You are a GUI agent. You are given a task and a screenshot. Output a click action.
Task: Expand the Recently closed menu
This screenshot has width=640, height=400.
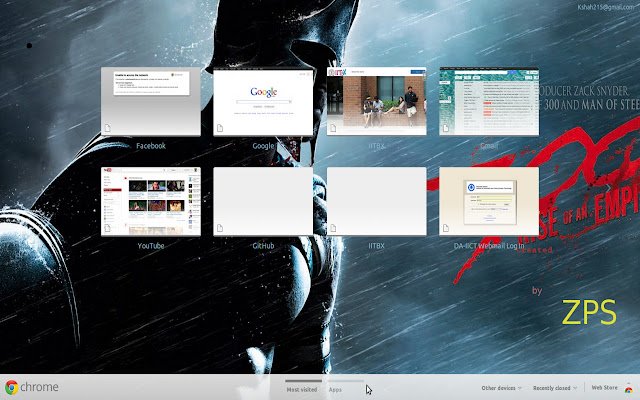click(x=555, y=388)
